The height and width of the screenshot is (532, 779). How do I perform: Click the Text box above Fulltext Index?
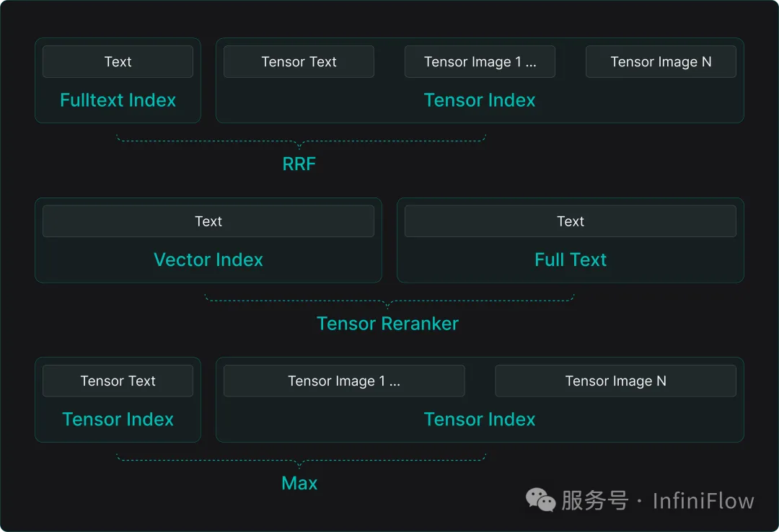pyautogui.click(x=118, y=61)
